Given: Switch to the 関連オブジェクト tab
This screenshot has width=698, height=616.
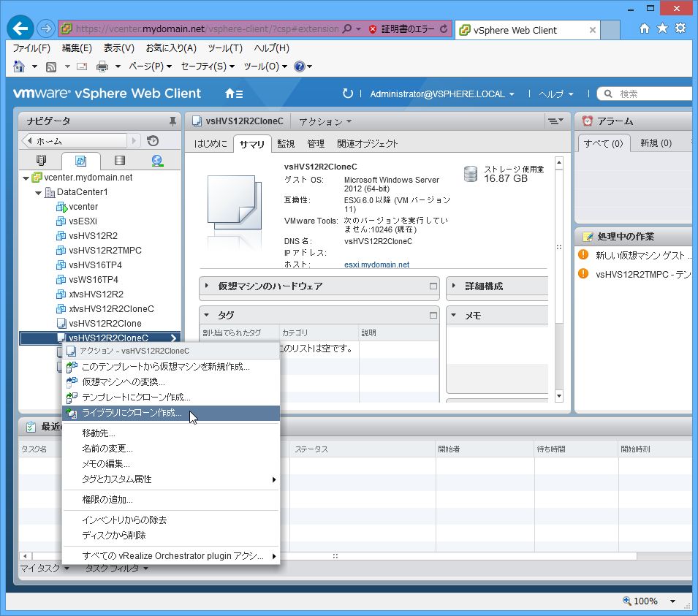Looking at the screenshot, I should 367,144.
